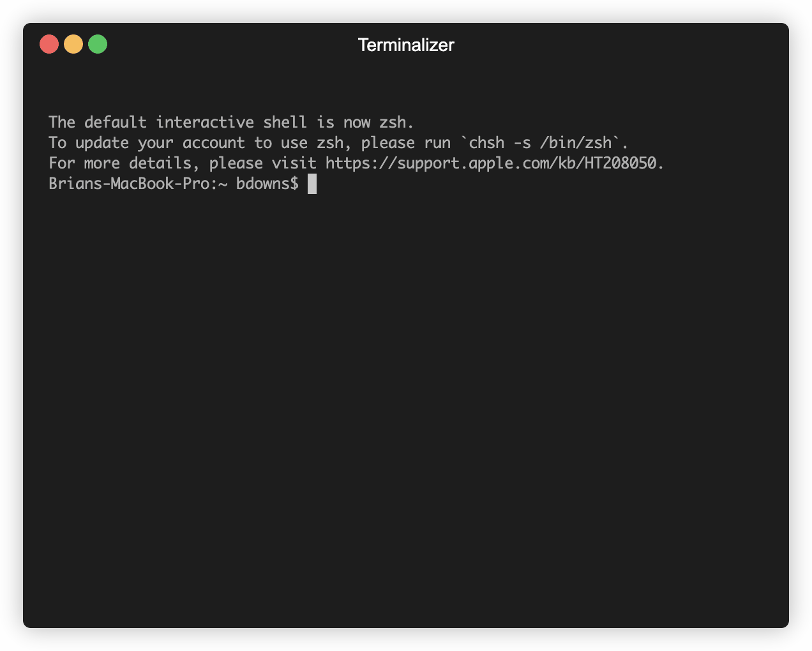Click the empty terminal area below prompt
Screen dimensions: 812x651
406,408
